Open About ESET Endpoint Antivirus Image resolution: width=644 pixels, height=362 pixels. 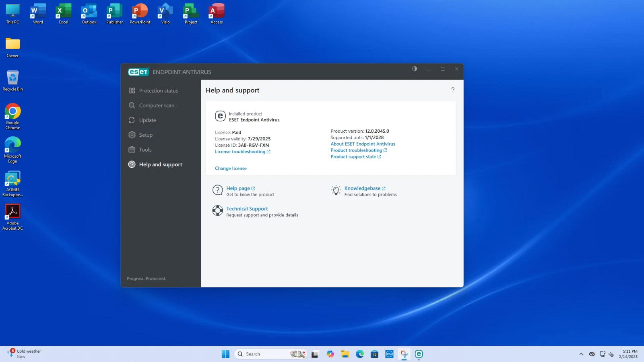coord(363,144)
